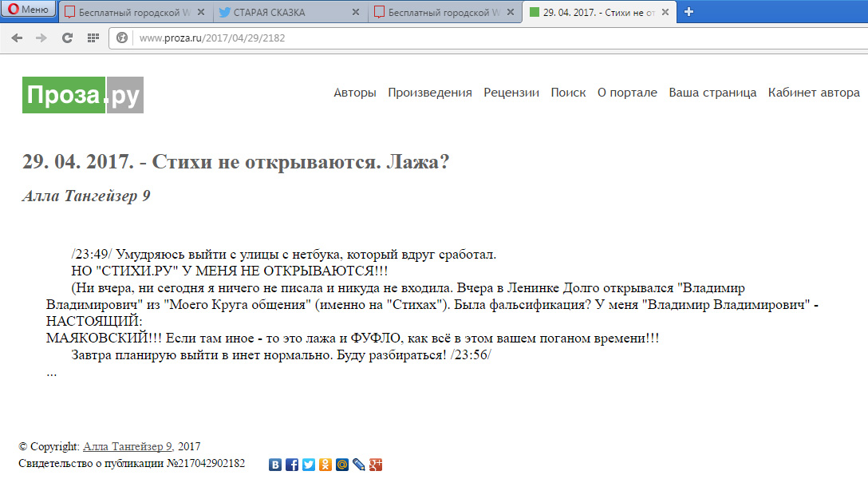
Task: Go back with the back arrow
Action: (x=17, y=38)
